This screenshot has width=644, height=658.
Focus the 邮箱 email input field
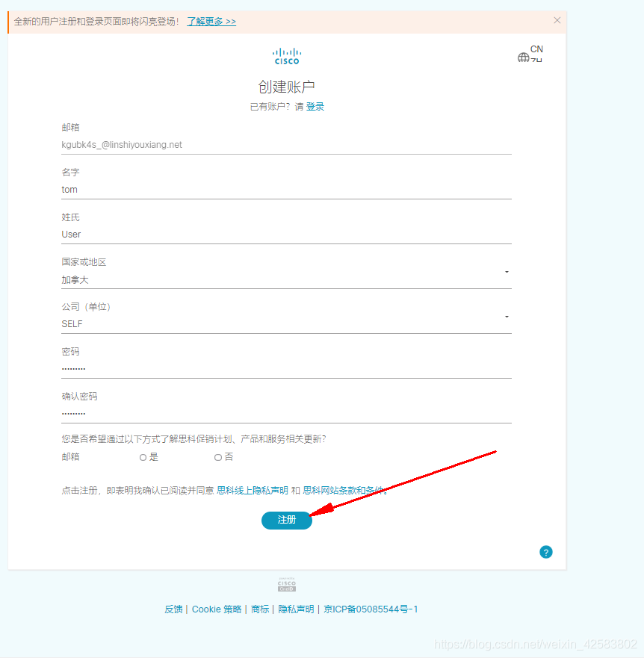point(286,145)
